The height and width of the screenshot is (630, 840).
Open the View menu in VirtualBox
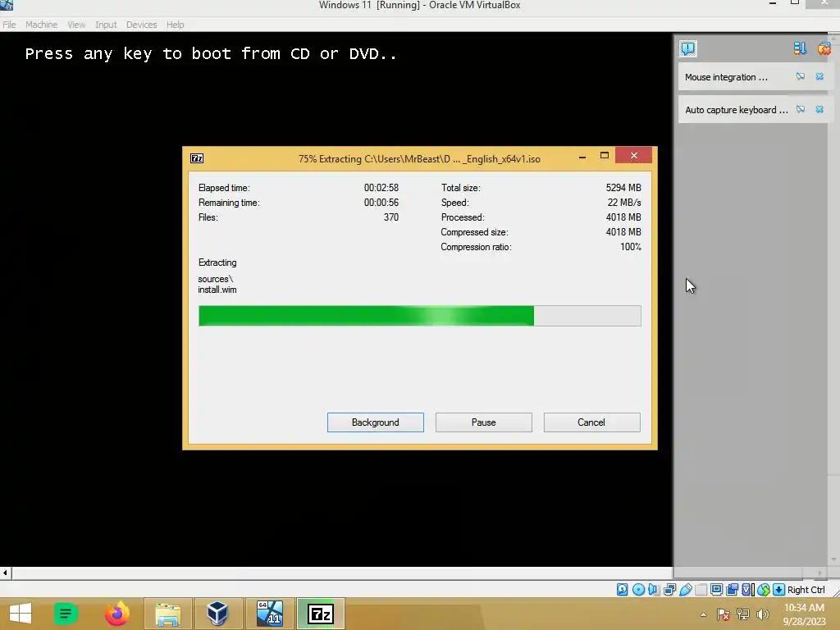(76, 25)
